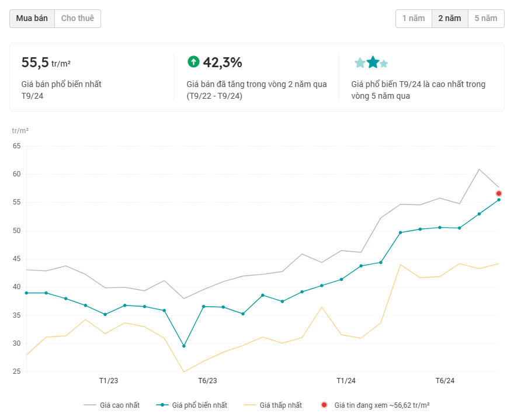Screen dimensions: 514x420
Task: Click the green up-arrow increase icon
Action: (193, 62)
